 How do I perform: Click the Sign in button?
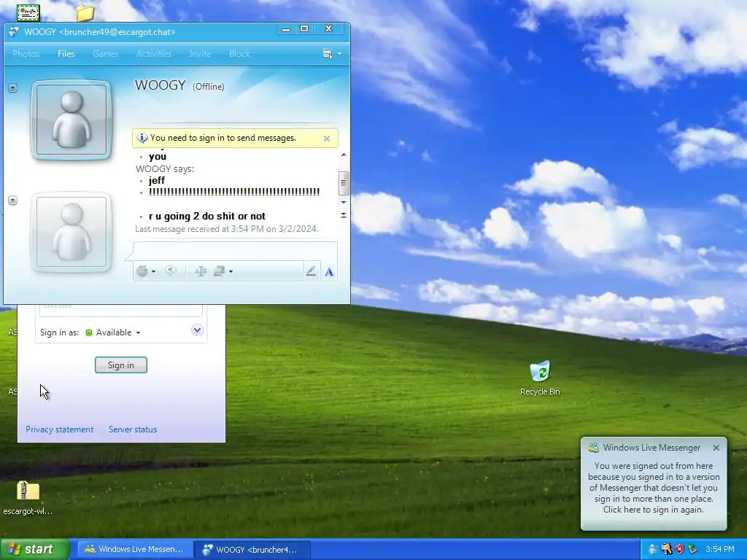(121, 365)
